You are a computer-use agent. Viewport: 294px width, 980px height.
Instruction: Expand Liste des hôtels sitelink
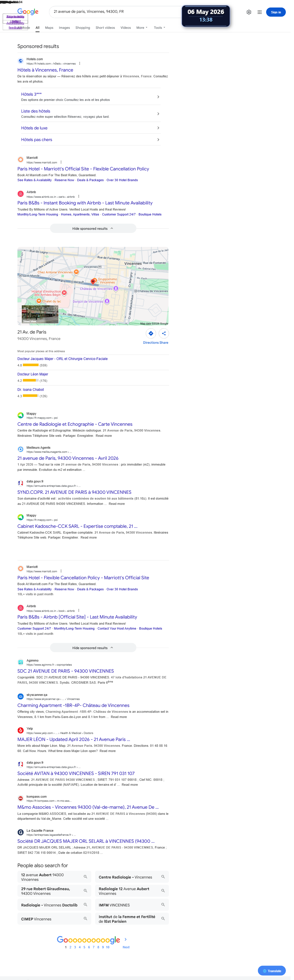coord(158,114)
